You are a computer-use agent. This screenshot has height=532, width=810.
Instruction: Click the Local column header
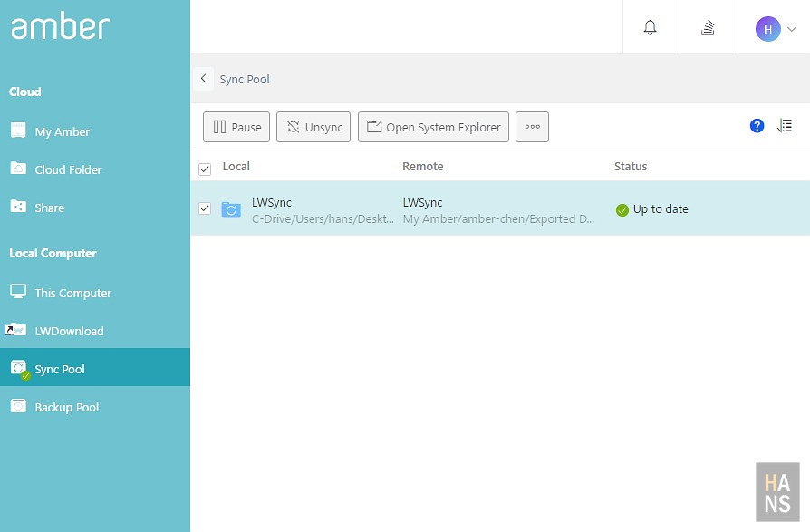pyautogui.click(x=236, y=167)
